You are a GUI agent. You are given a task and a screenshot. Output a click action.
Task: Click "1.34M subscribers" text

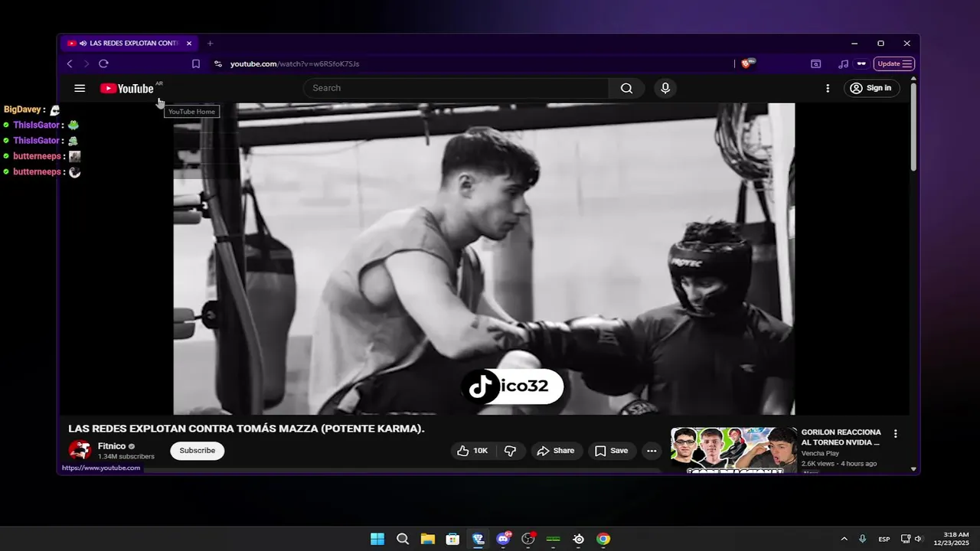[x=126, y=457]
